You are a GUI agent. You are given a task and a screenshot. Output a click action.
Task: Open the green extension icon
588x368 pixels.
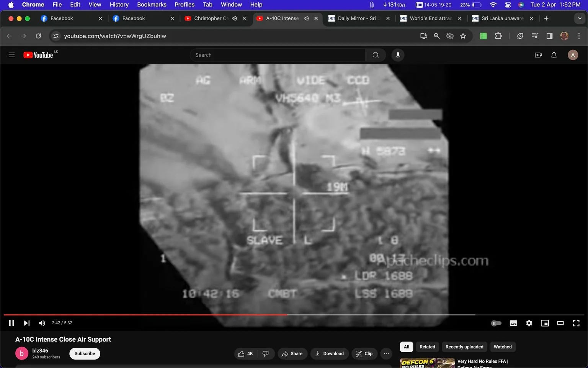click(x=483, y=36)
